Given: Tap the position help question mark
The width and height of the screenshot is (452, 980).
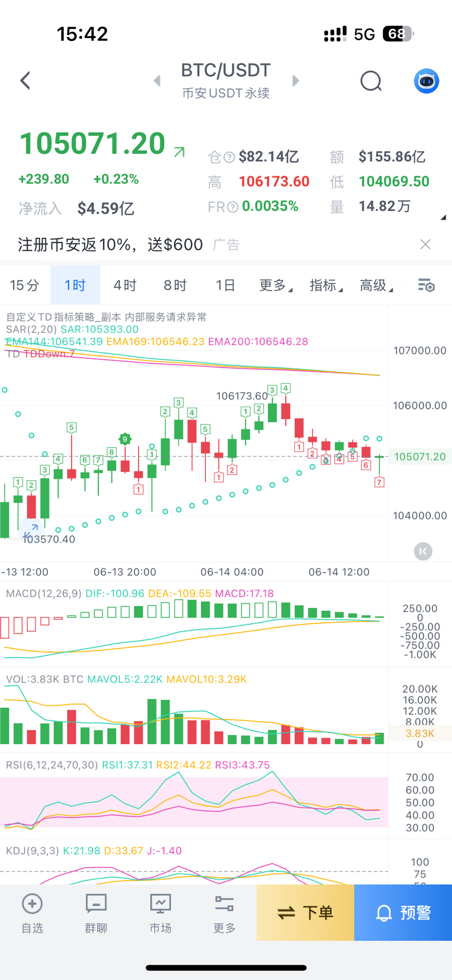Looking at the screenshot, I should click(x=229, y=157).
